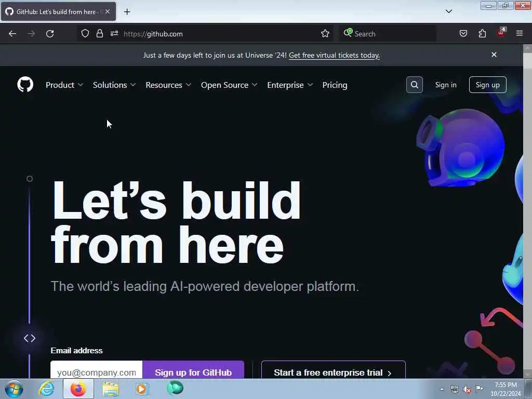Go back using browser back arrow
This screenshot has height=399, width=532.
pos(12,34)
